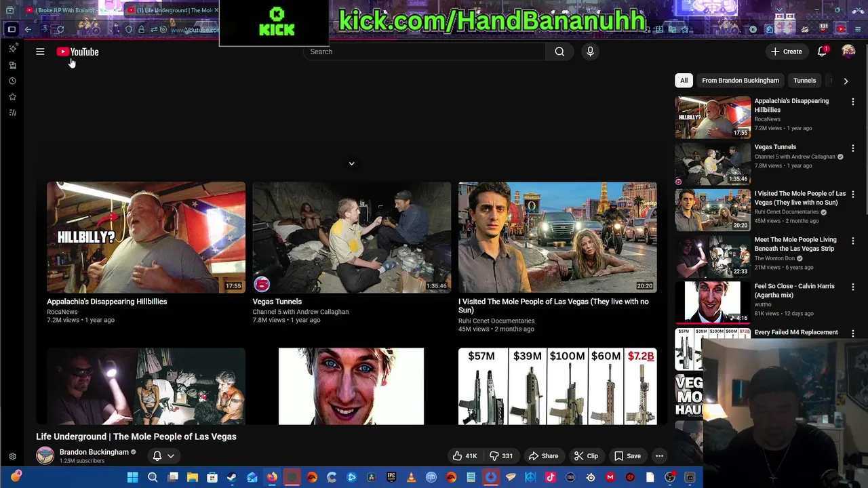Open options for Feel So Close sidebar video
This screenshot has width=868, height=488.
[x=853, y=287]
